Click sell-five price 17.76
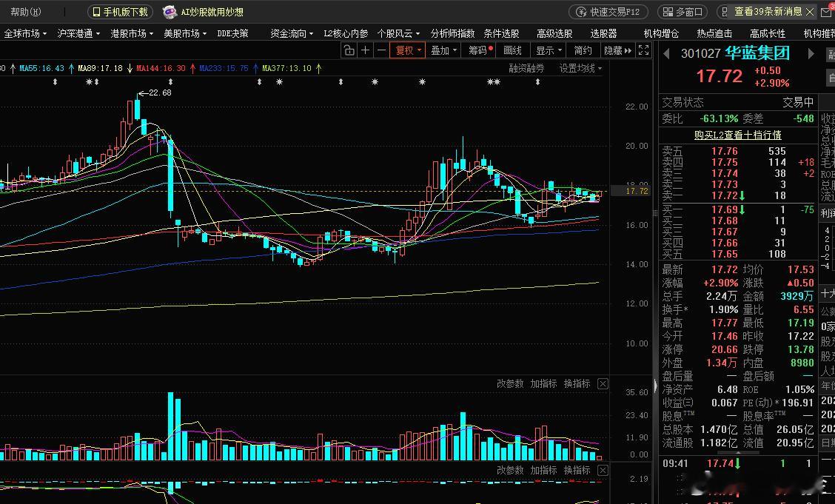Image resolution: width=835 pixels, height=504 pixels. (x=724, y=151)
